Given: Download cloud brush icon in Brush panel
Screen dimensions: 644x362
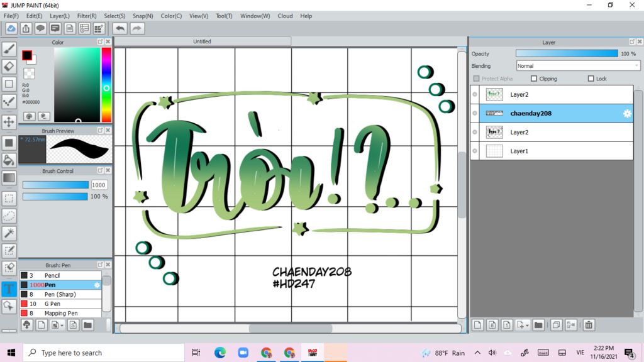Looking at the screenshot, I should 26,325.
